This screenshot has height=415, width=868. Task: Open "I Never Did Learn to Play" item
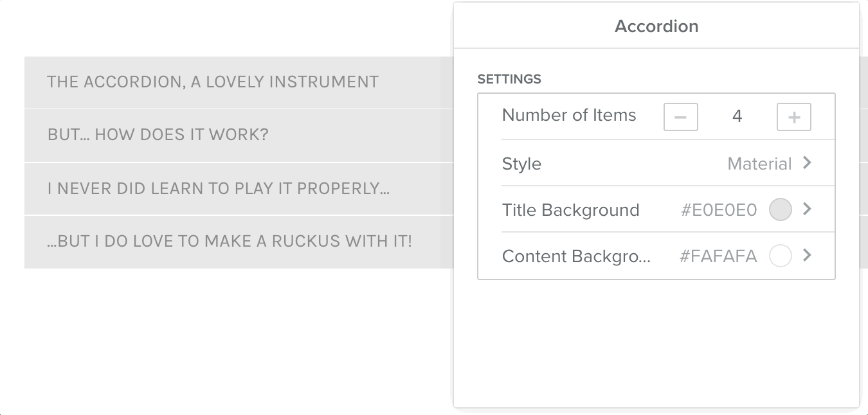tap(219, 189)
